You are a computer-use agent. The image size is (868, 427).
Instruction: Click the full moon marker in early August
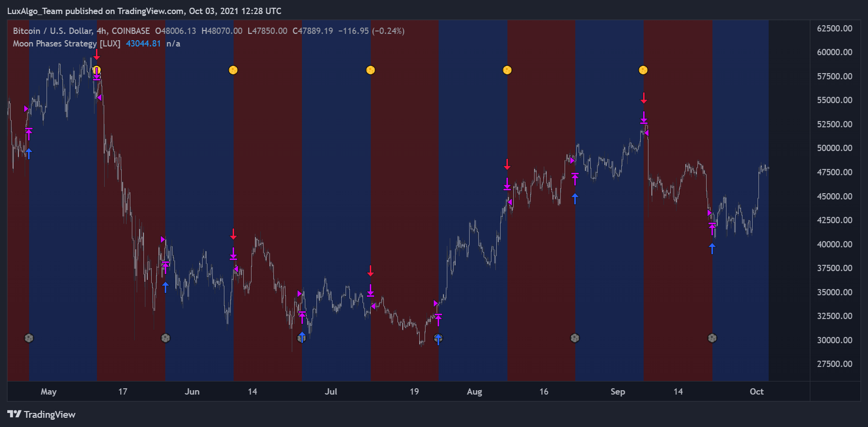coord(507,70)
